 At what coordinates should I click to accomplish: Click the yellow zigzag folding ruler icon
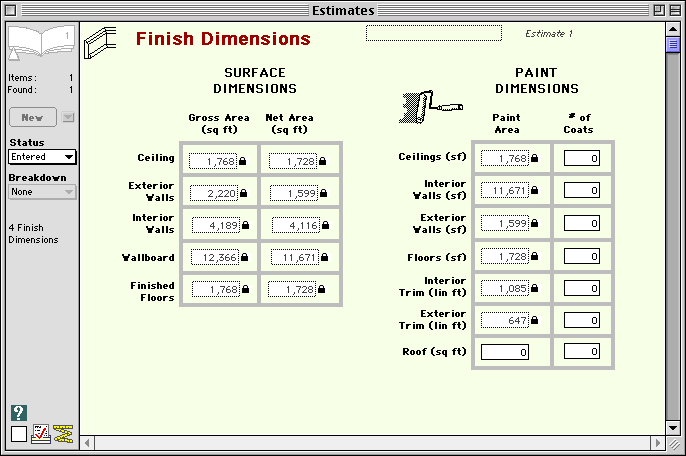coord(64,434)
